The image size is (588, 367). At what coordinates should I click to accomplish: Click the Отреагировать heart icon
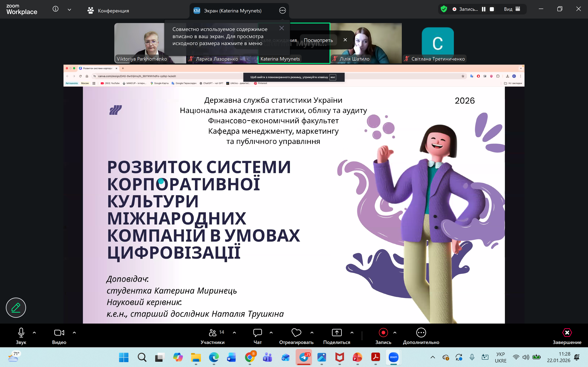click(296, 333)
